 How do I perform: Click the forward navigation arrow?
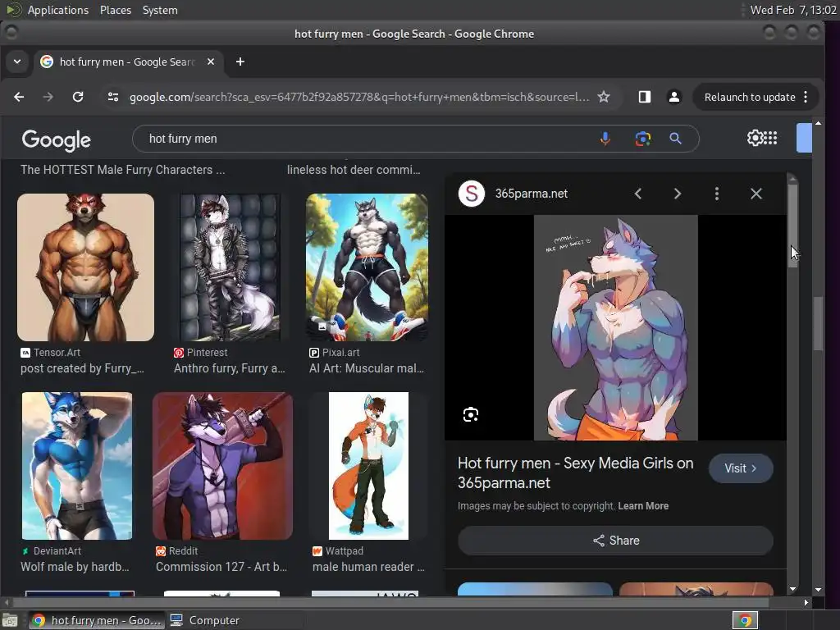(48, 97)
